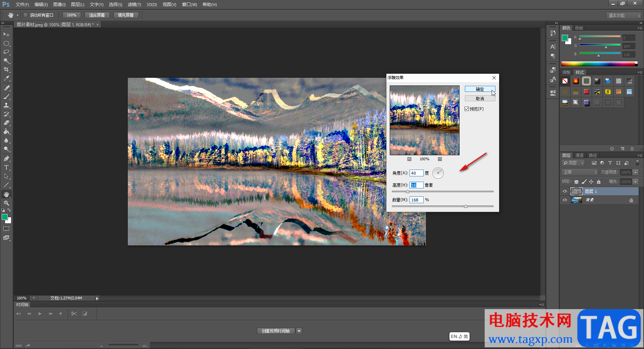Toggle lock image pixels brush icon
Image resolution: width=644 pixels, height=349 pixels.
click(584, 182)
